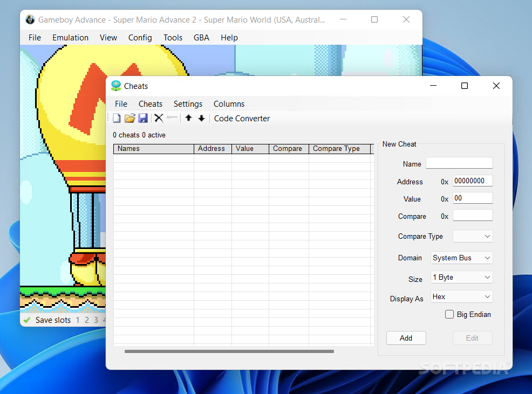The image size is (532, 394).
Task: Sort by the Address column header
Action: pos(213,149)
